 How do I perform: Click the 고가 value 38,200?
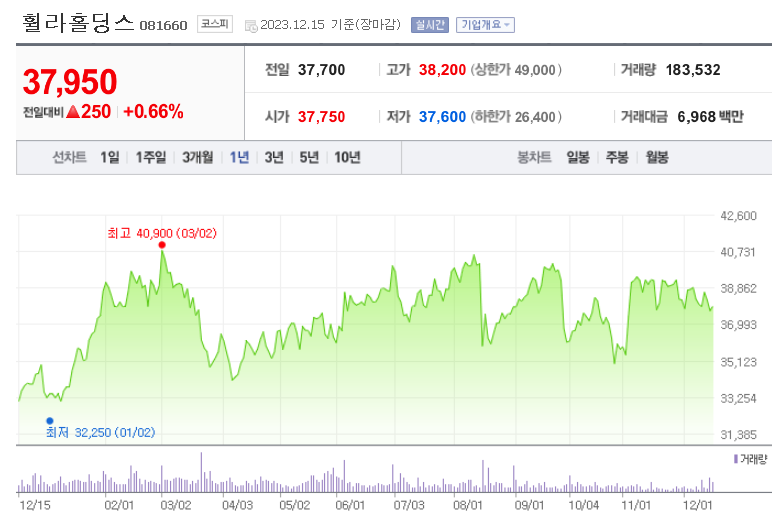pos(442,70)
